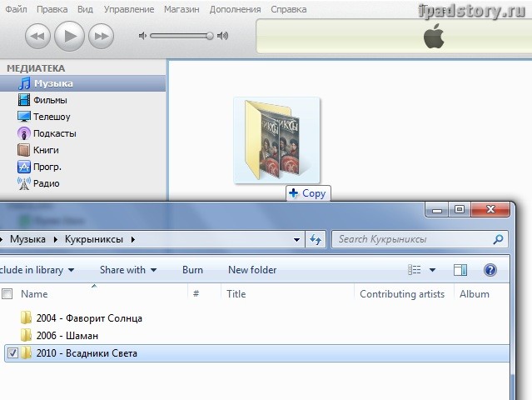
Task: Select folder 2004 - Фаворит Солнца
Action: [x=89, y=318]
